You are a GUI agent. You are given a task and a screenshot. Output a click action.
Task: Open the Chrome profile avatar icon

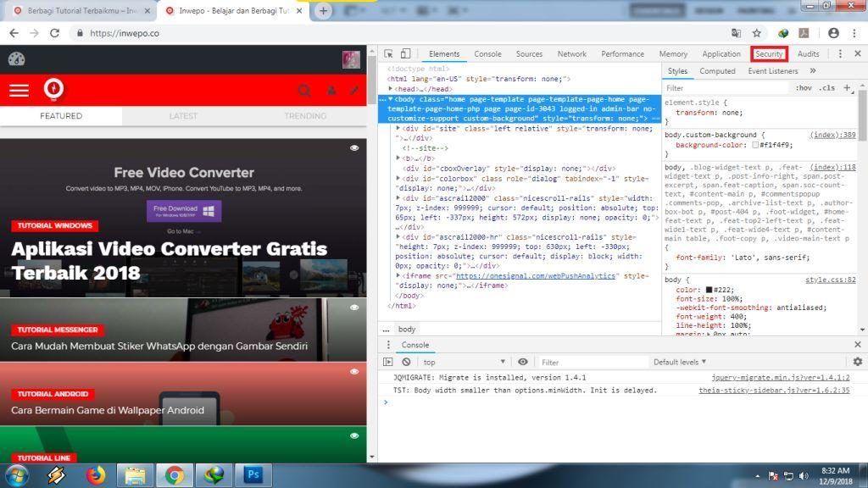(833, 33)
